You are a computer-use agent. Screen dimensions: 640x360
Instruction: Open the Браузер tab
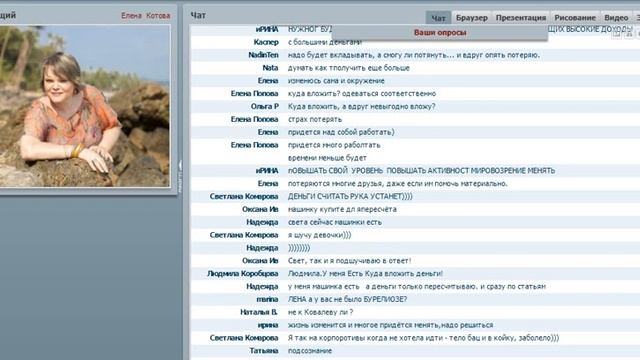point(471,18)
